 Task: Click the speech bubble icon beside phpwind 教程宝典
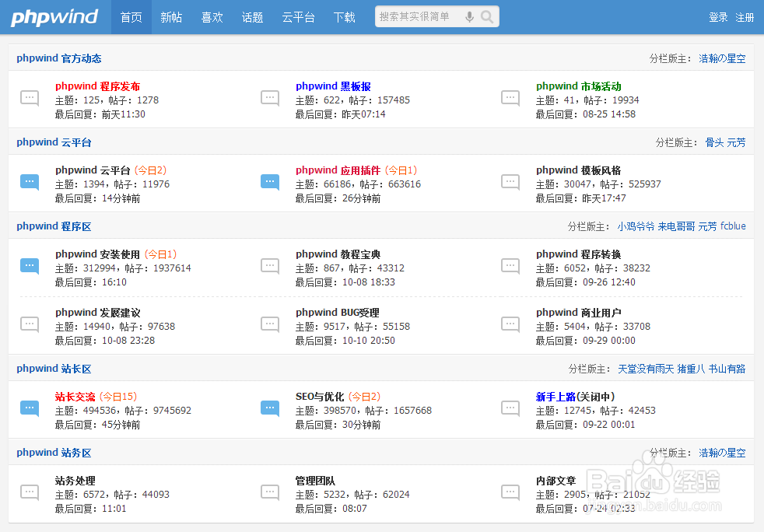270,266
